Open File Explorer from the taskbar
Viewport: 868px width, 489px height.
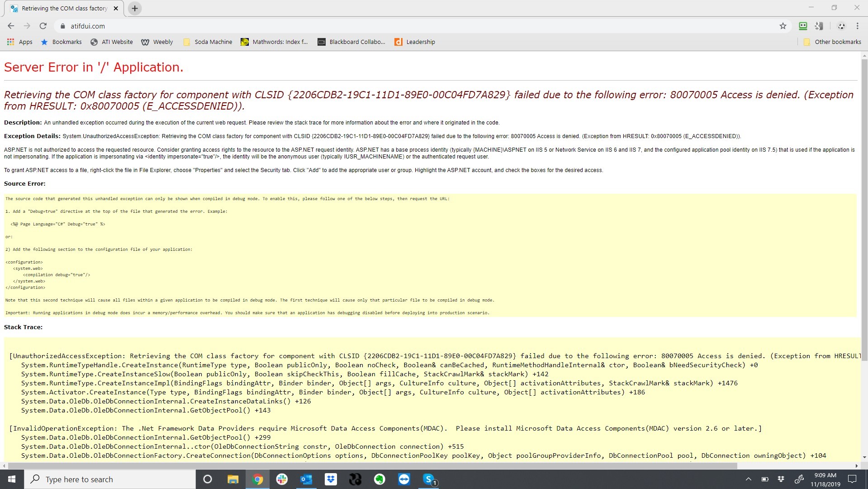[x=233, y=479]
